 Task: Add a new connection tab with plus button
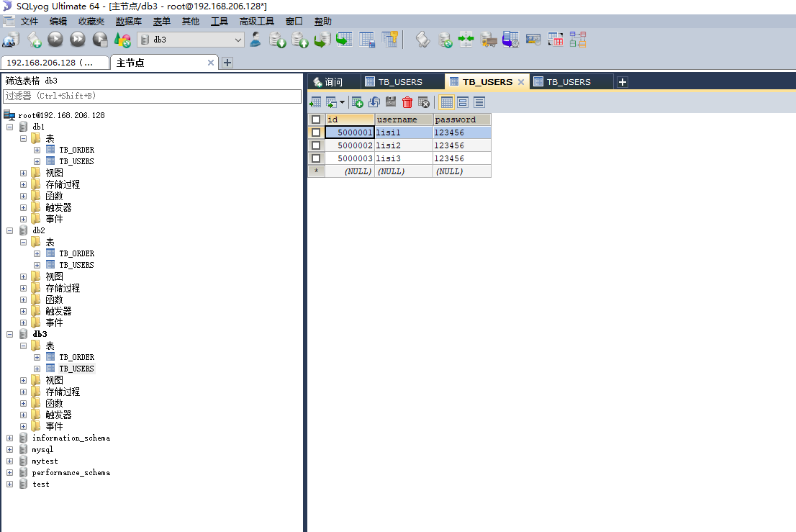pos(227,63)
